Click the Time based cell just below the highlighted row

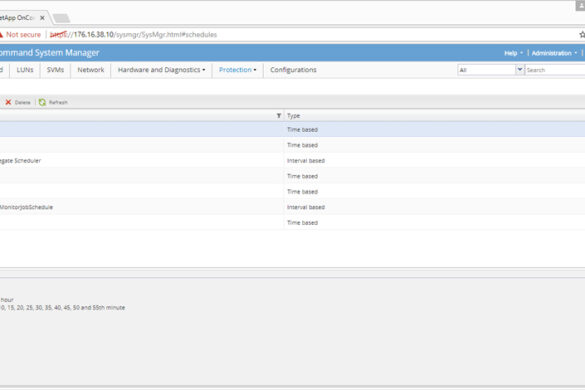coord(302,145)
